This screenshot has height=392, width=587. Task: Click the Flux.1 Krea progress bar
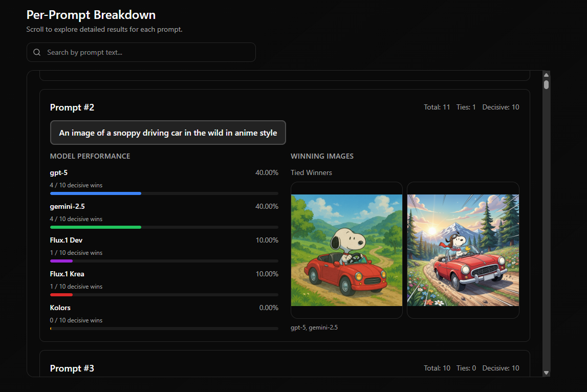164,294
